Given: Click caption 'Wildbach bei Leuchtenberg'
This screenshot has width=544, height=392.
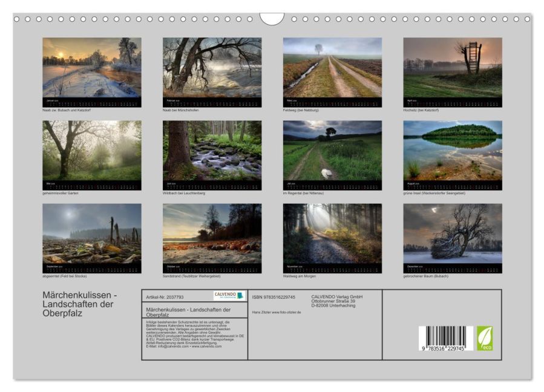Looking at the screenshot, I should 184,193.
